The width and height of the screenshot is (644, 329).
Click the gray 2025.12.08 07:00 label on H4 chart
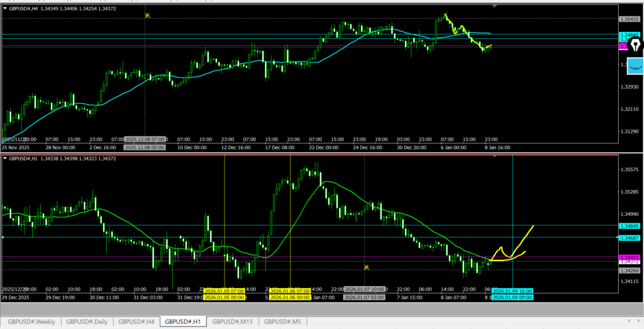click(x=145, y=139)
